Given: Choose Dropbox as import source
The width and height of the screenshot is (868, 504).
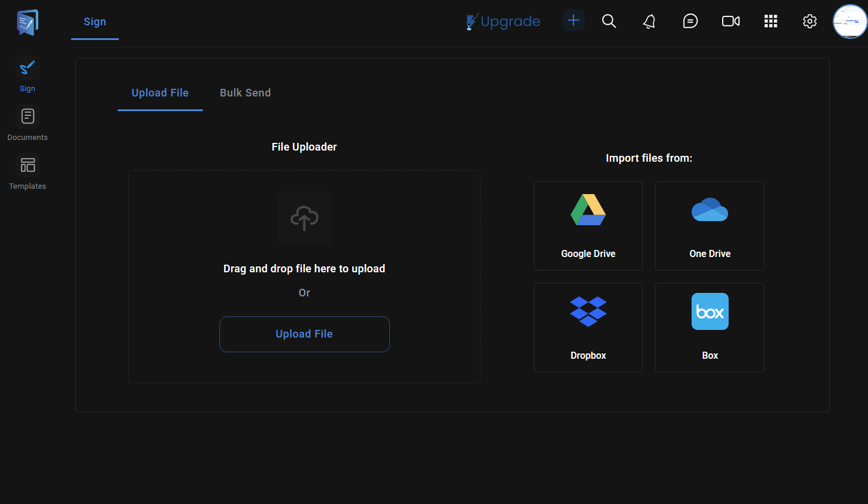Looking at the screenshot, I should point(588,328).
